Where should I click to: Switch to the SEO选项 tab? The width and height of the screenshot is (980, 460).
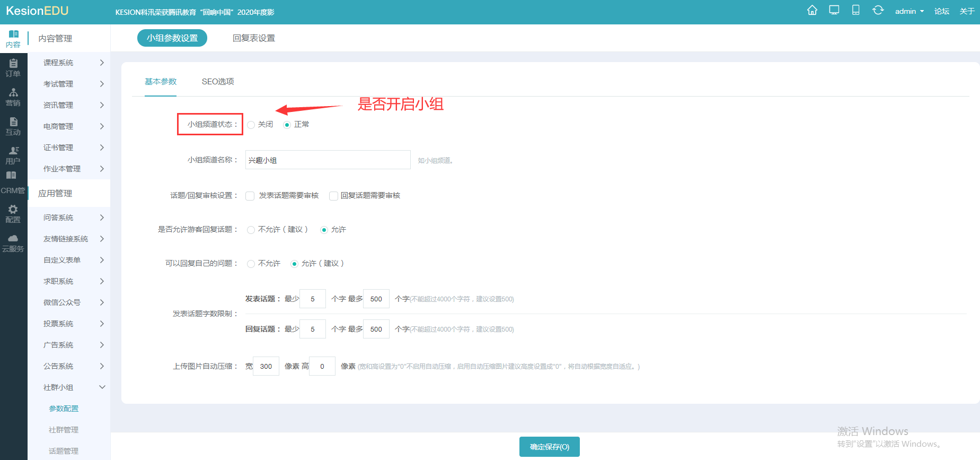click(x=218, y=82)
